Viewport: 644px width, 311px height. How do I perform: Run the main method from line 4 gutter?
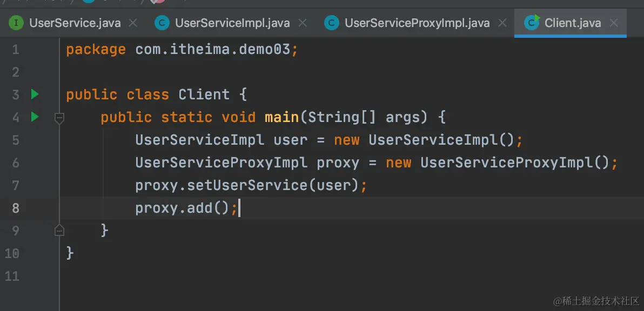click(x=35, y=117)
